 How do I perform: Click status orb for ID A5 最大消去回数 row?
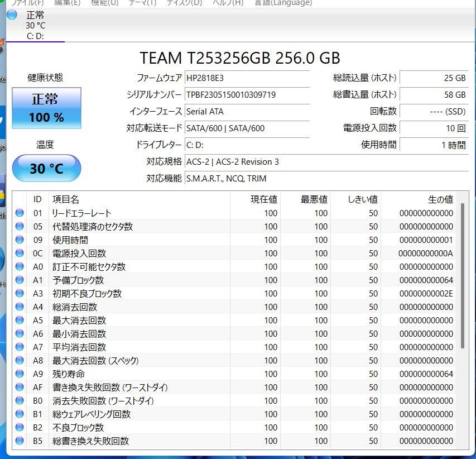pyautogui.click(x=20, y=320)
